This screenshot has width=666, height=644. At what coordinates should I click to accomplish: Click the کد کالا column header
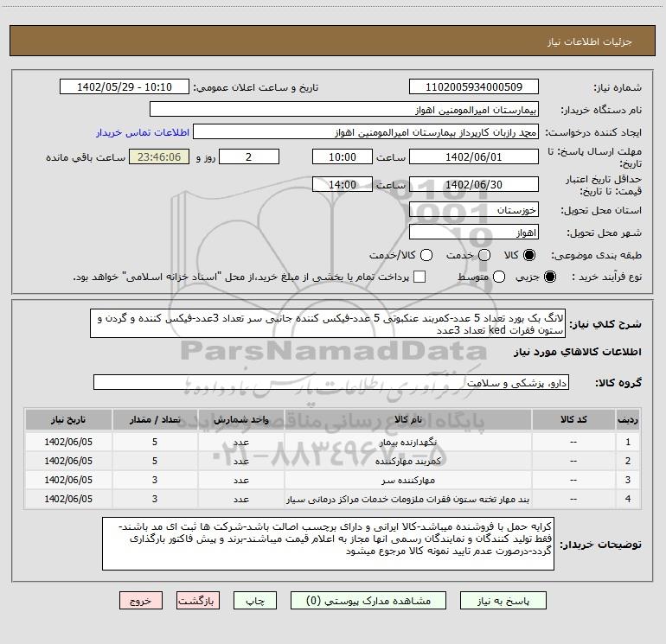[573, 419]
